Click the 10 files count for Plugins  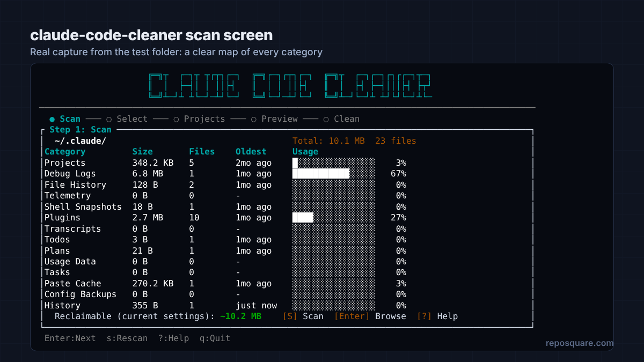pyautogui.click(x=194, y=218)
